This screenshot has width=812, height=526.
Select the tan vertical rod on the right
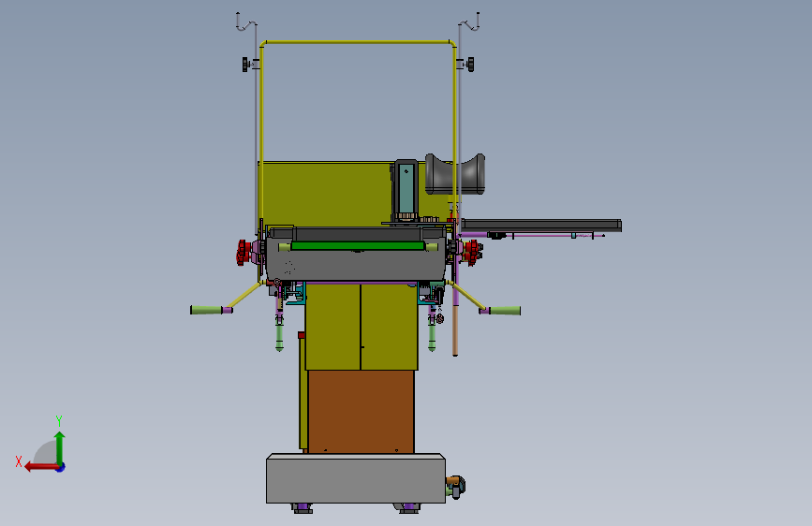[455, 329]
